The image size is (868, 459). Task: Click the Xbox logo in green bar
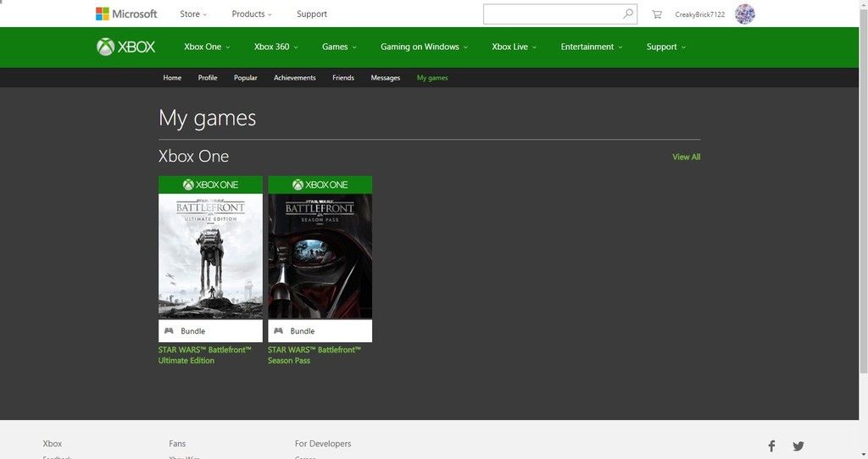125,47
